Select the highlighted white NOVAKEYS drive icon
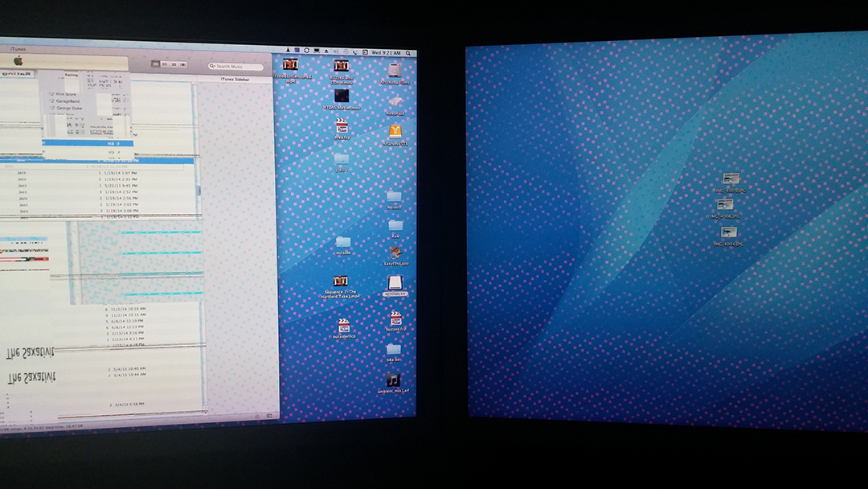 tap(395, 283)
